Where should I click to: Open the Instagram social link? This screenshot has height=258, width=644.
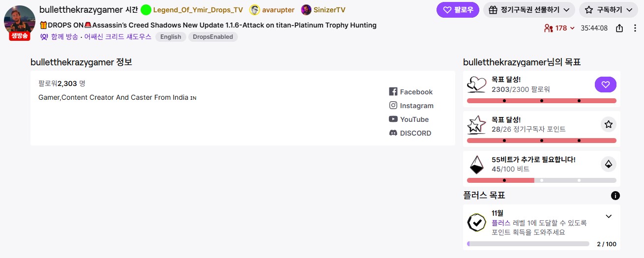[x=411, y=106]
